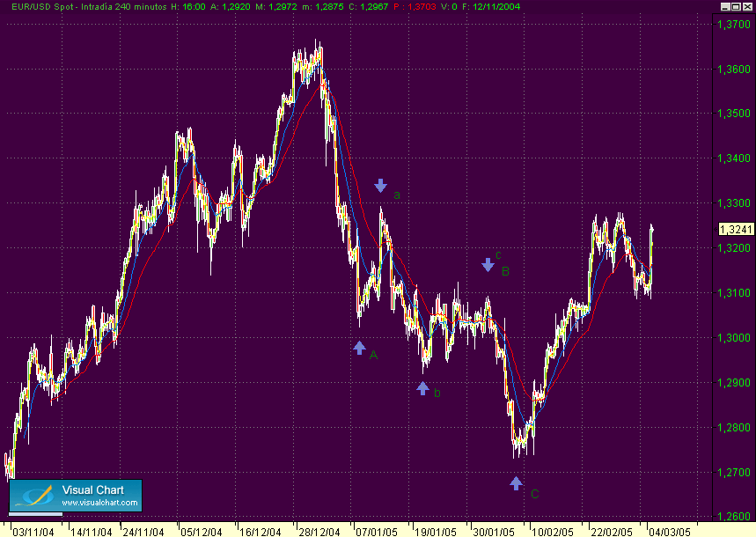The width and height of the screenshot is (756, 537).
Task: Click the 1,3700 price level label
Action: 734,25
